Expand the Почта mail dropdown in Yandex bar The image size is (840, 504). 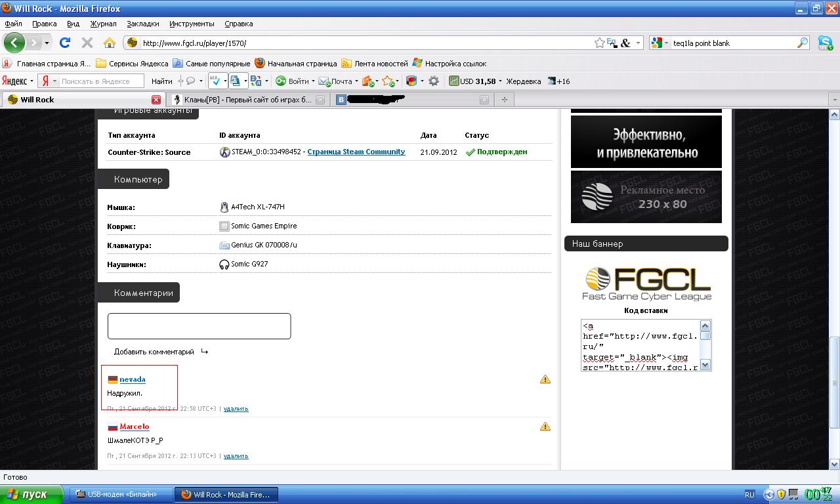coord(356,81)
